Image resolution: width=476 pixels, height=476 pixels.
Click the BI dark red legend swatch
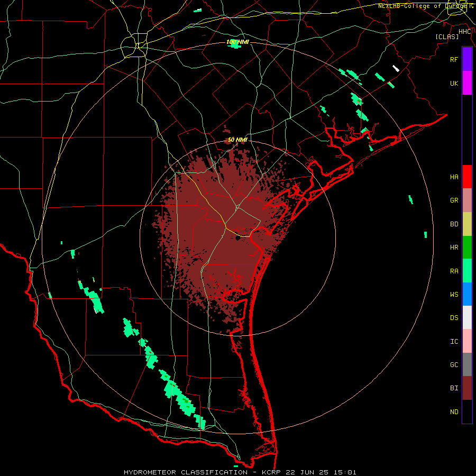[x=467, y=388]
